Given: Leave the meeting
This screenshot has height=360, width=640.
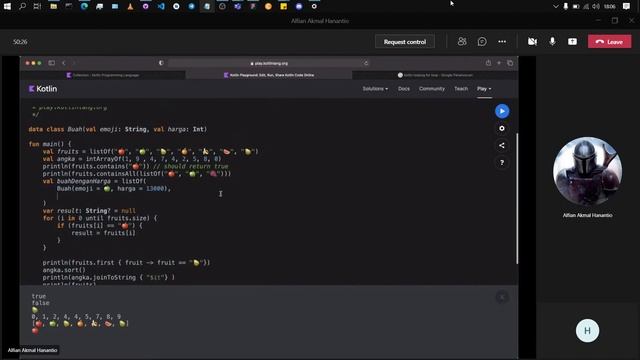Looking at the screenshot, I should pos(609,42).
